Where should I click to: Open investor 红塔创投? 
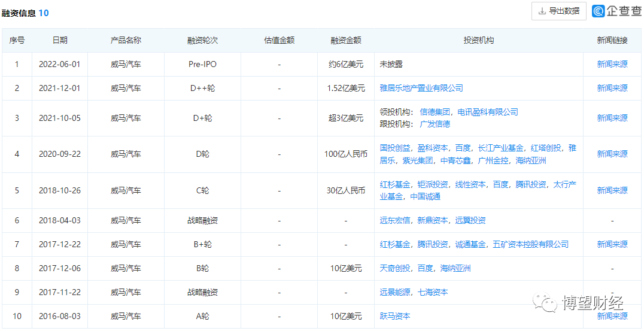[x=546, y=148]
